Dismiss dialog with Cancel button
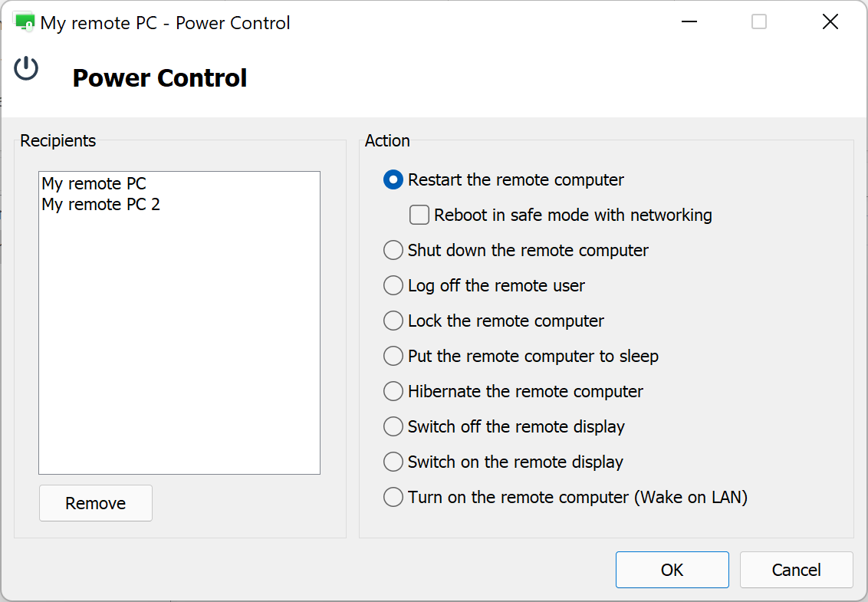Image resolution: width=868 pixels, height=602 pixels. tap(796, 570)
